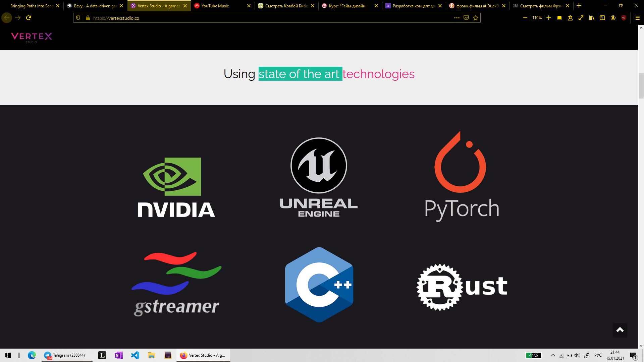
Task: Save page to Pocket
Action: pos(466,18)
